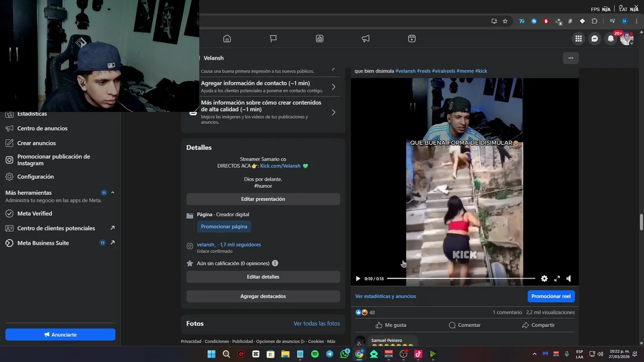Open Centro de anuncios in sidebar
The image size is (644, 362).
point(60,128)
